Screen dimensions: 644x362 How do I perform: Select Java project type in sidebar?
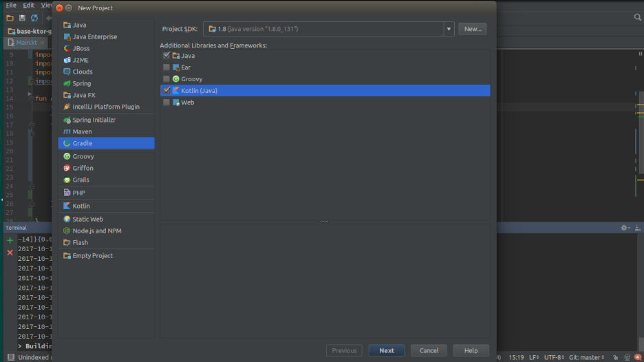[x=107, y=25]
